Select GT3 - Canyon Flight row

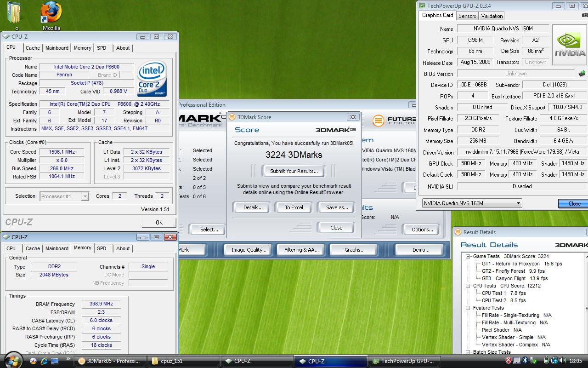514,278
